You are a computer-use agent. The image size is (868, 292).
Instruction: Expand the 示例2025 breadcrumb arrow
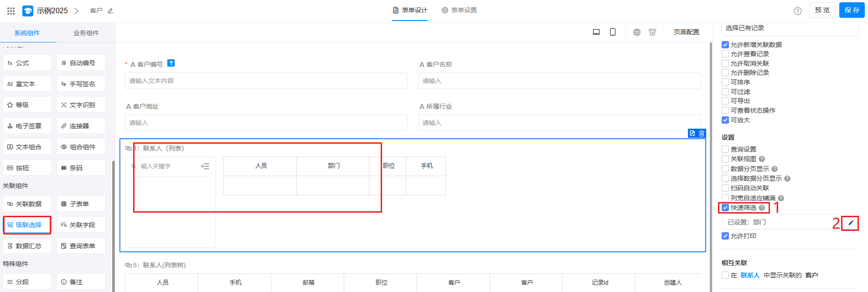[x=76, y=10]
